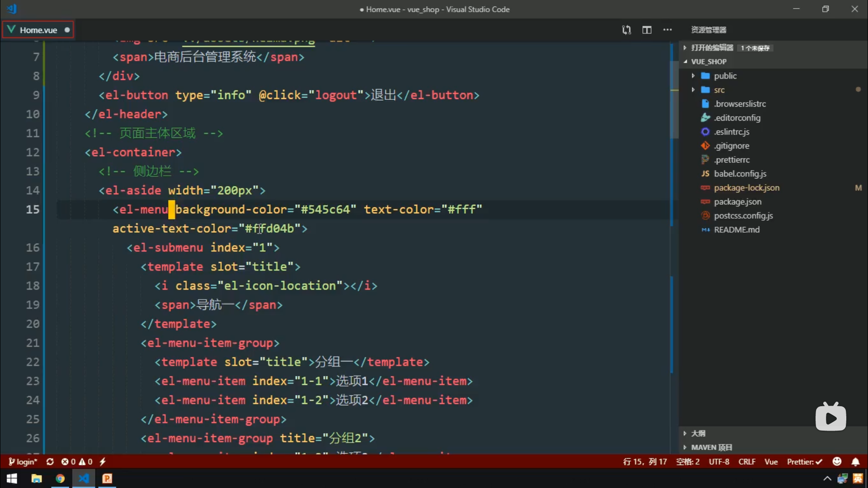Screen dimensions: 868x488
Task: Click the JS icon of babel.config.js
Action: (705, 174)
